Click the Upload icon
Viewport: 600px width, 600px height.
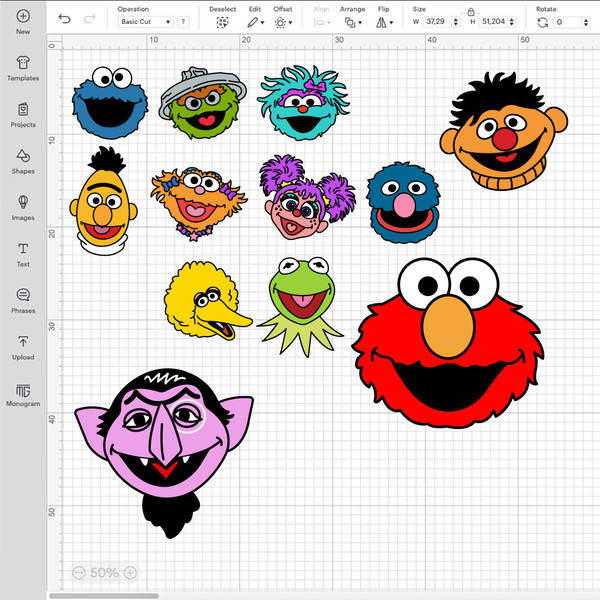(23, 341)
